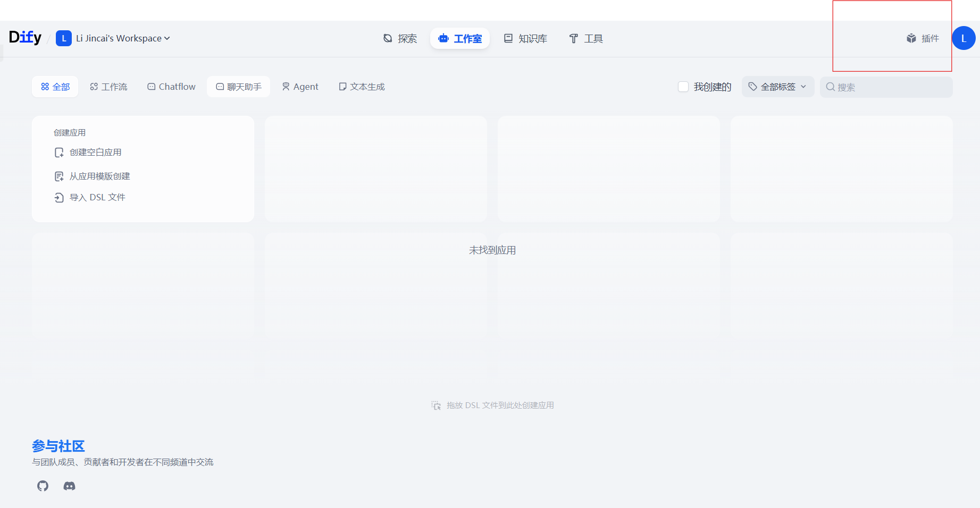The height and width of the screenshot is (508, 980).
Task: Switch to the Agent tab
Action: pos(300,86)
